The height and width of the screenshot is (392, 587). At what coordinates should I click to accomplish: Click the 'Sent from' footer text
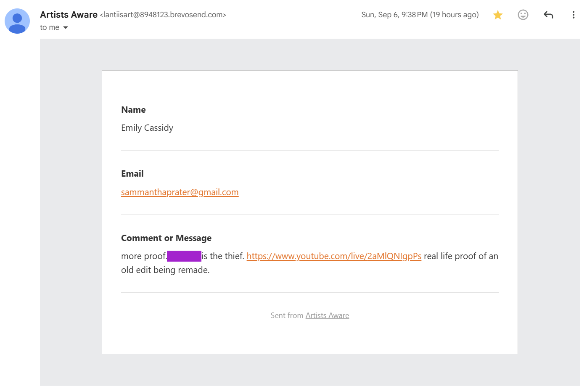click(287, 315)
